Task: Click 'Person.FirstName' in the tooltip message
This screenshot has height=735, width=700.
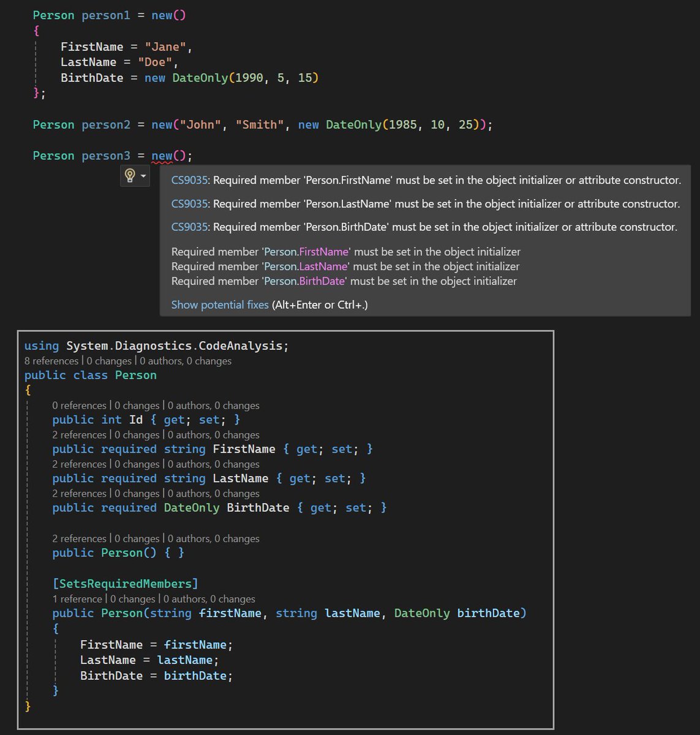Action: click(306, 252)
